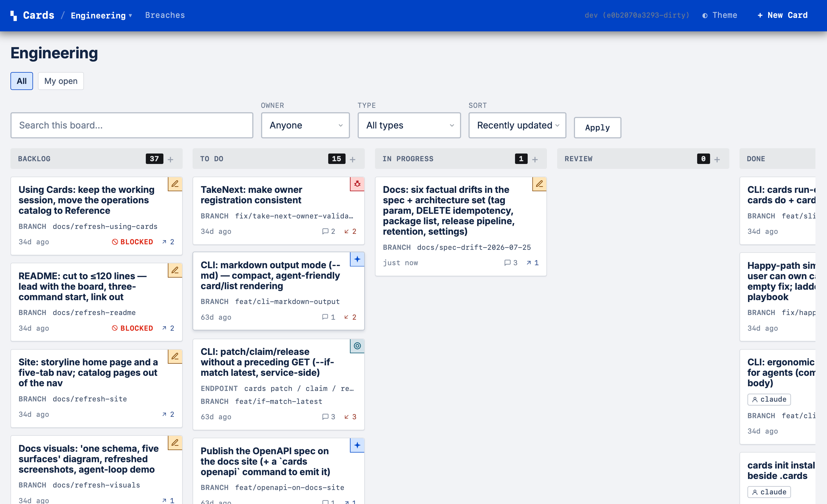This screenshot has width=827, height=504.
Task: Click sparkle icon on Publish OpenAPI card
Action: point(357,445)
